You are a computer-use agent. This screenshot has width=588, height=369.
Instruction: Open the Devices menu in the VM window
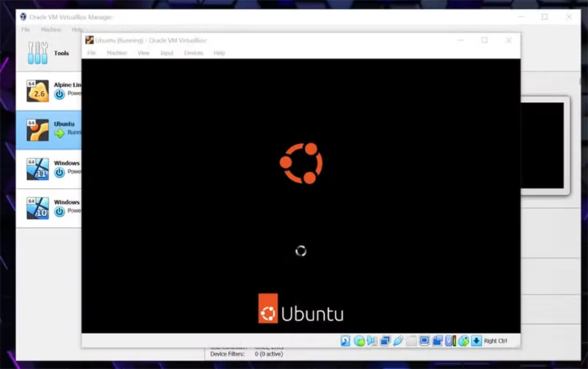coord(193,53)
